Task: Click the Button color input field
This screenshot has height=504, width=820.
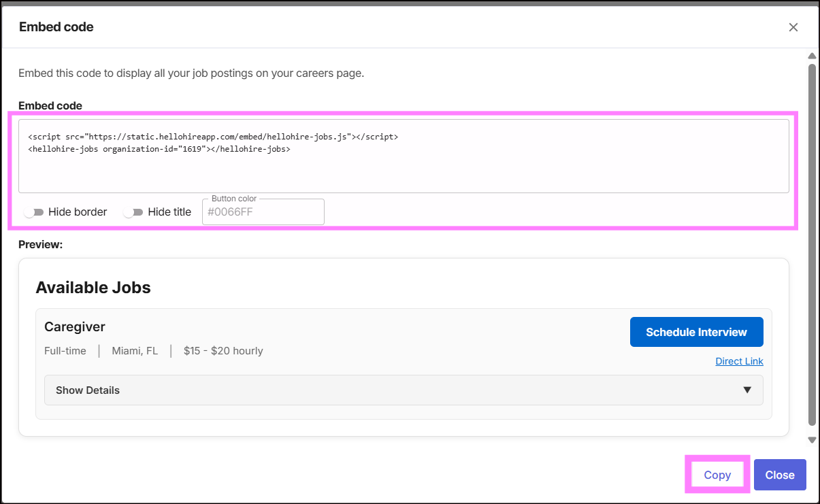Action: pos(263,212)
